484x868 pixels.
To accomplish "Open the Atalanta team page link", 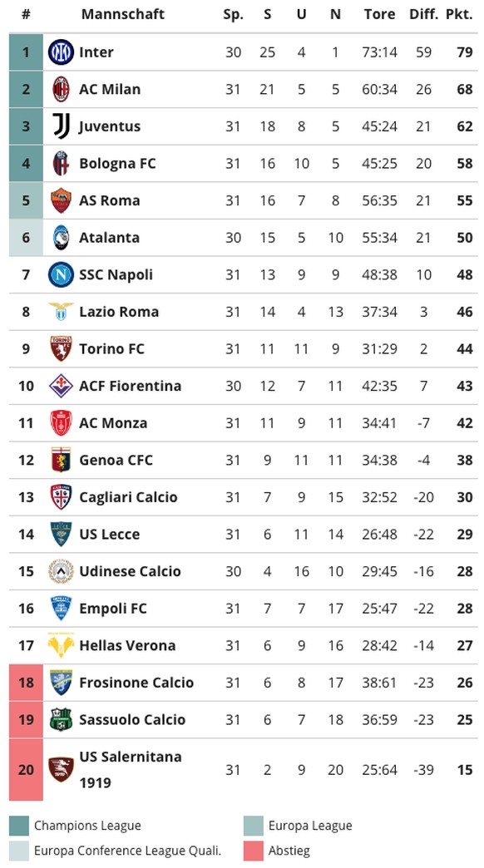I will click(x=109, y=238).
